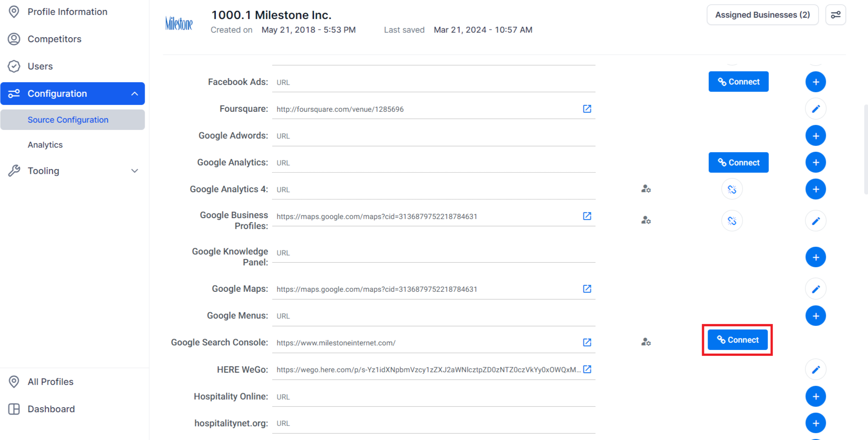868x440 pixels.
Task: Open Foursquare URL in new tab
Action: 587,109
